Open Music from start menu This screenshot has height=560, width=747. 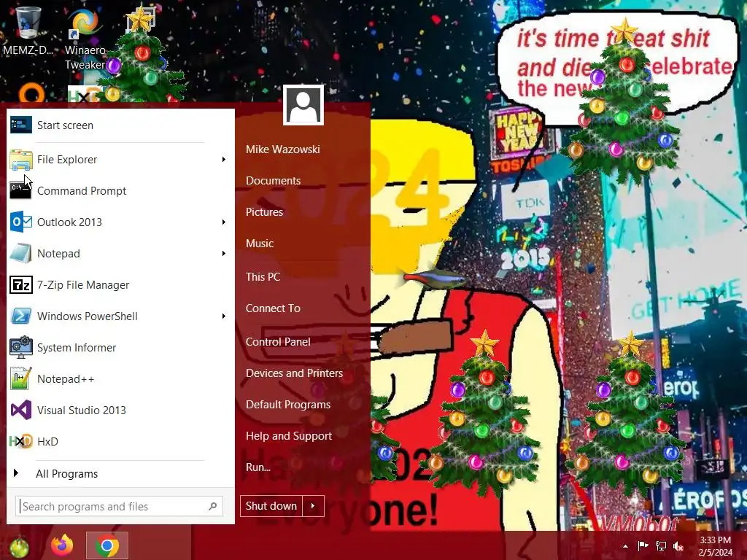[x=260, y=244]
